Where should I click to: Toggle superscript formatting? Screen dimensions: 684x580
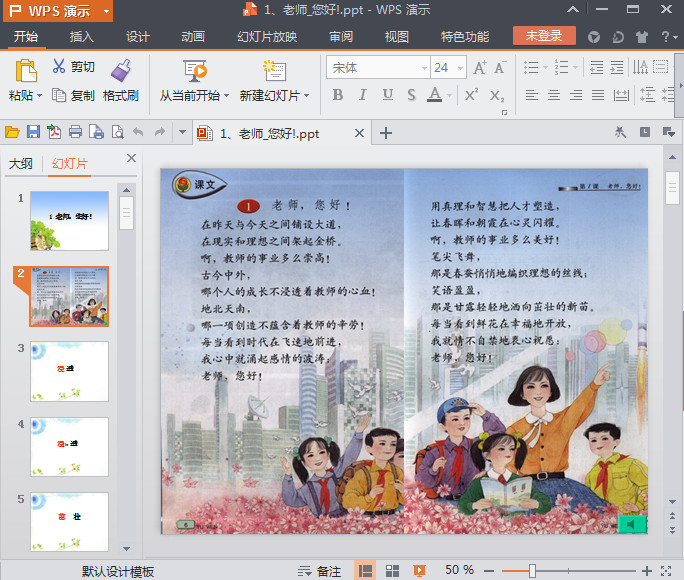tap(471, 94)
